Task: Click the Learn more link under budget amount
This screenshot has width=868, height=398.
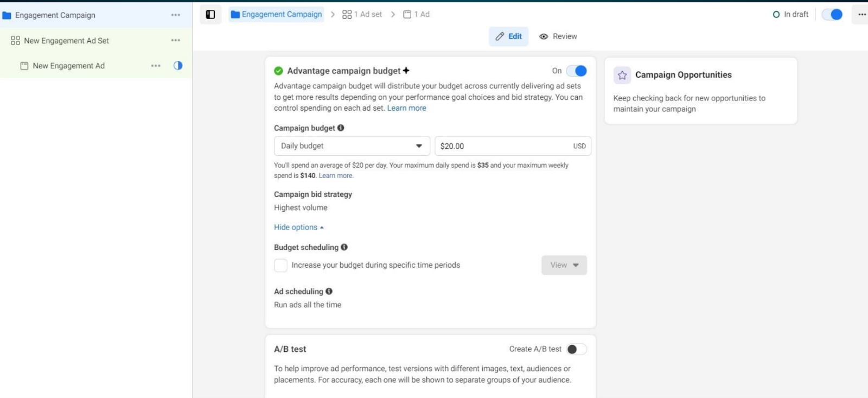Action: [x=335, y=176]
